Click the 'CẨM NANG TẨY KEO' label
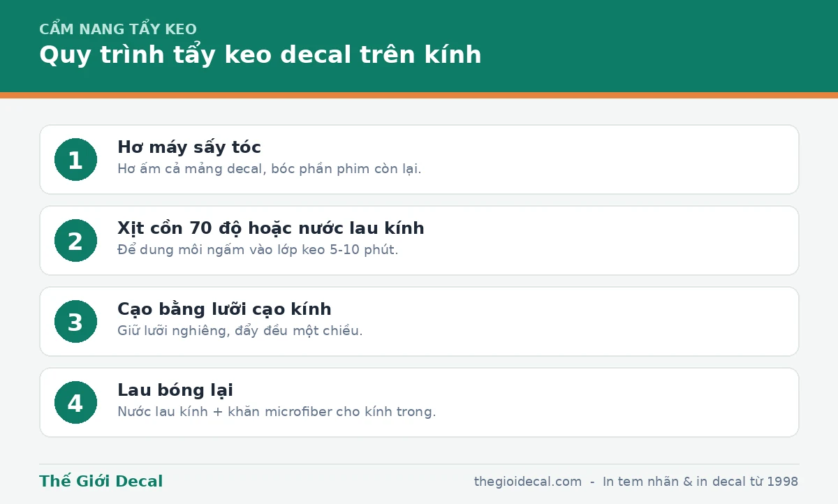The height and width of the screenshot is (504, 838). pos(118,29)
